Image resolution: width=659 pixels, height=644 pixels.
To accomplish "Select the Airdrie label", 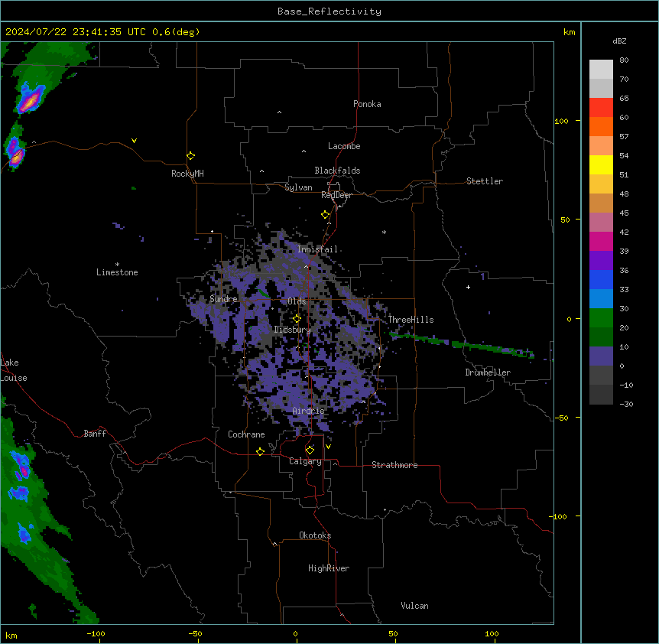I will [x=309, y=411].
